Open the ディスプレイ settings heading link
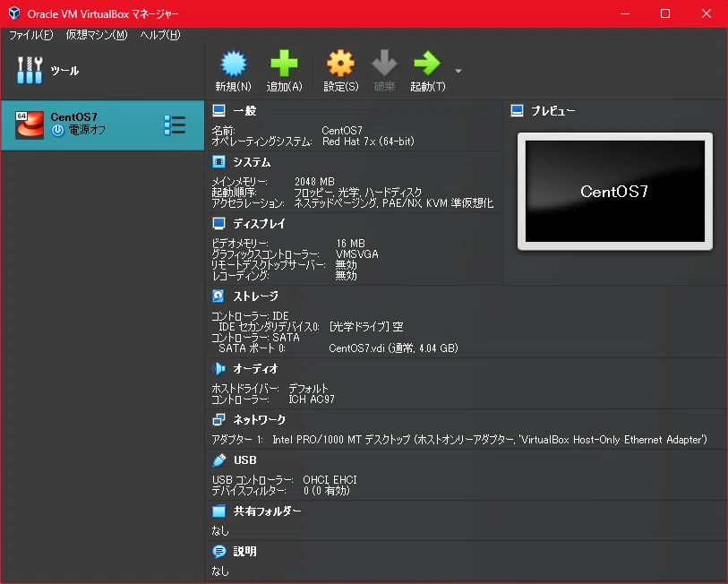The image size is (728, 584). [x=259, y=223]
